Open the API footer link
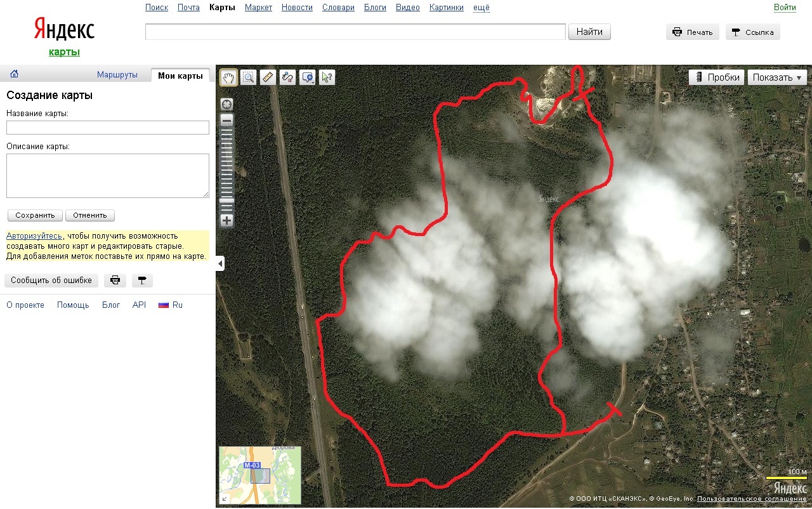812x509 pixels. click(139, 305)
